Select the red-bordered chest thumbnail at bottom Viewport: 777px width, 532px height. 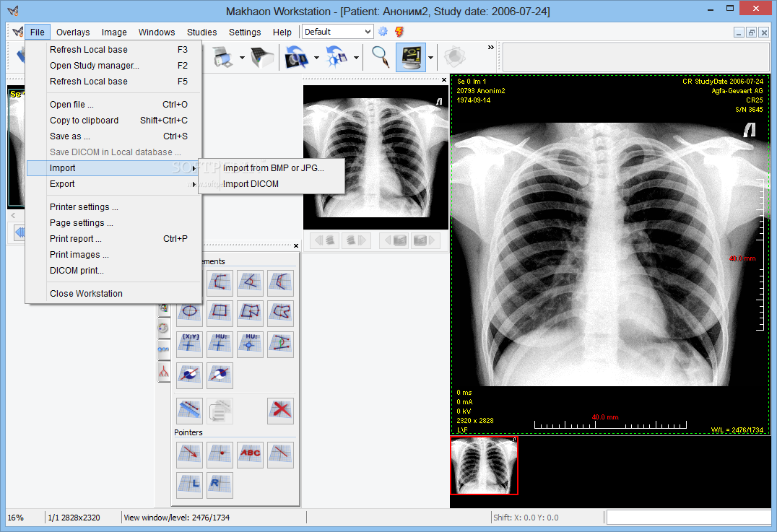click(x=484, y=466)
